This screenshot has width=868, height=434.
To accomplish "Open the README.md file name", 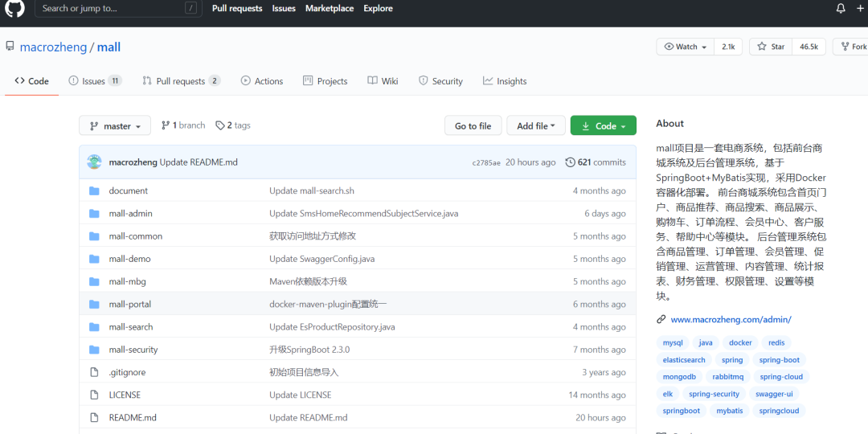I will point(133,418).
